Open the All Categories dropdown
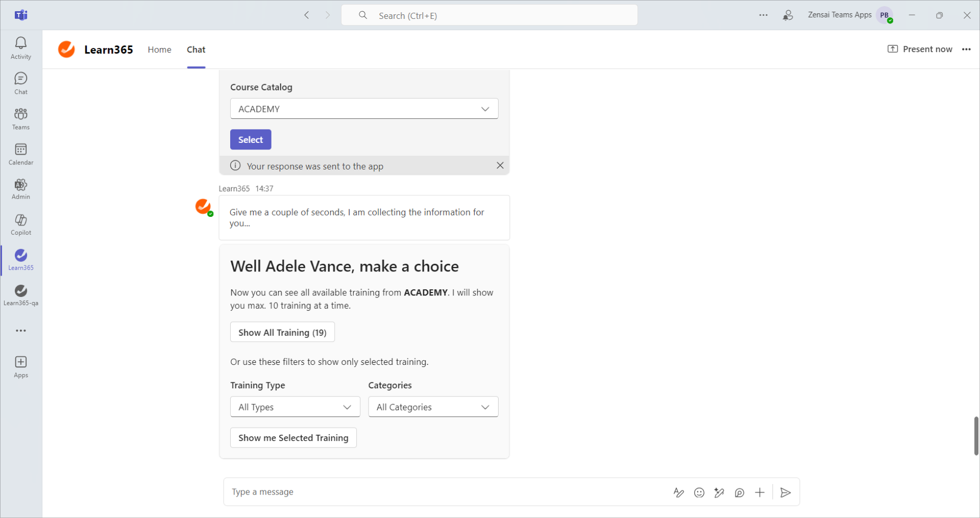This screenshot has width=980, height=518. [433, 407]
